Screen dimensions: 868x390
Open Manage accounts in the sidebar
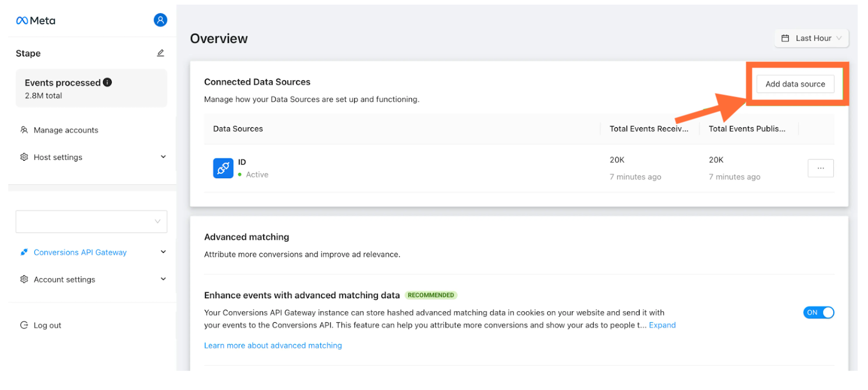pyautogui.click(x=66, y=130)
